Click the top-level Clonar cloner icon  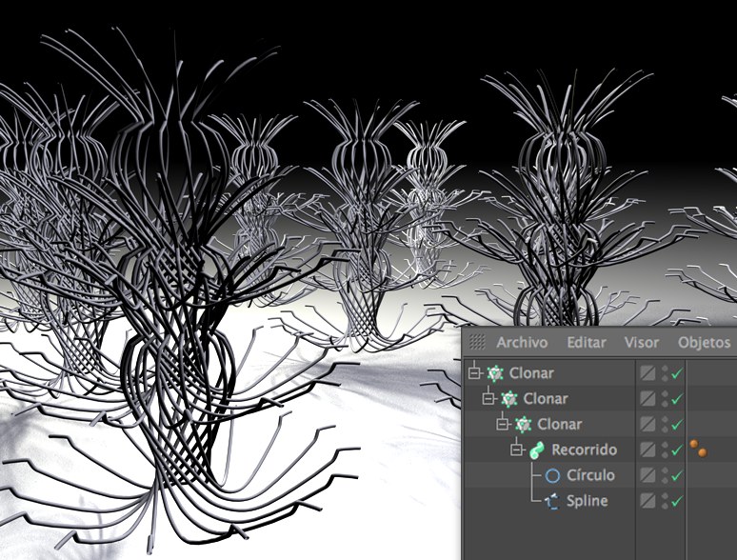[x=495, y=373]
